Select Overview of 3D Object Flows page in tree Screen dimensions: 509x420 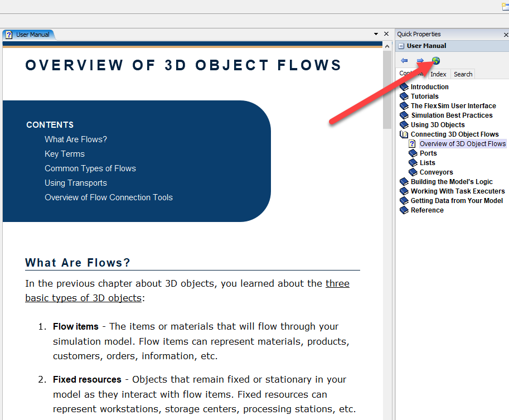coord(462,144)
